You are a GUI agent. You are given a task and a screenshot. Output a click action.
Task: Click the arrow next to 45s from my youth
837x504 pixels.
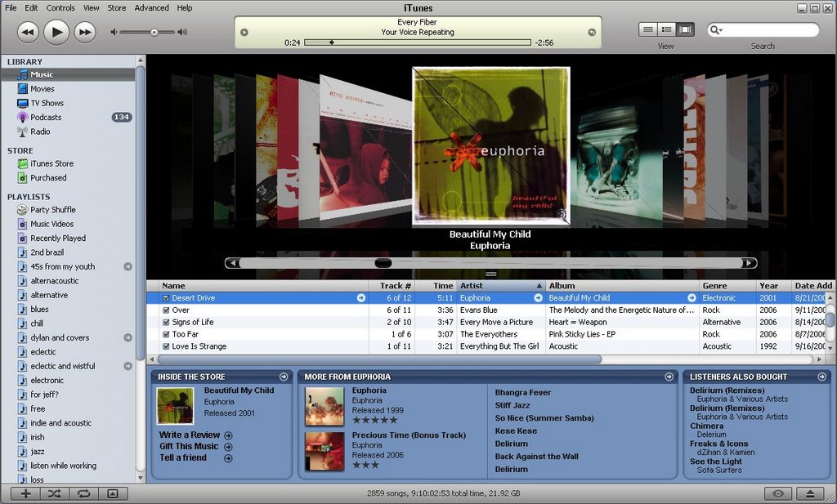(128, 266)
